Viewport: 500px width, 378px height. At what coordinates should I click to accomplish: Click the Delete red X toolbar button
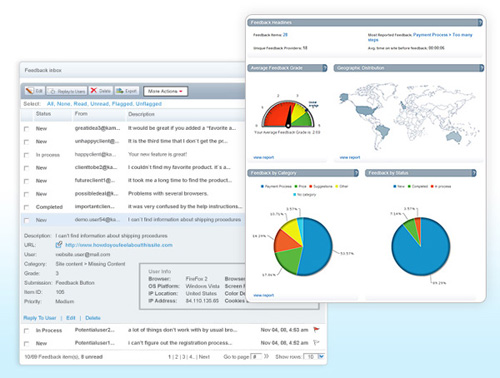pyautogui.click(x=101, y=91)
